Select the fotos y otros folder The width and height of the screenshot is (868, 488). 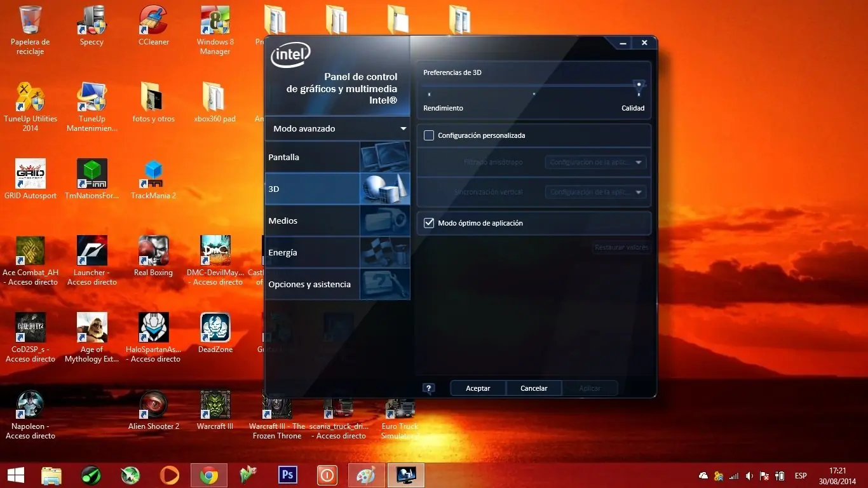[x=154, y=103]
